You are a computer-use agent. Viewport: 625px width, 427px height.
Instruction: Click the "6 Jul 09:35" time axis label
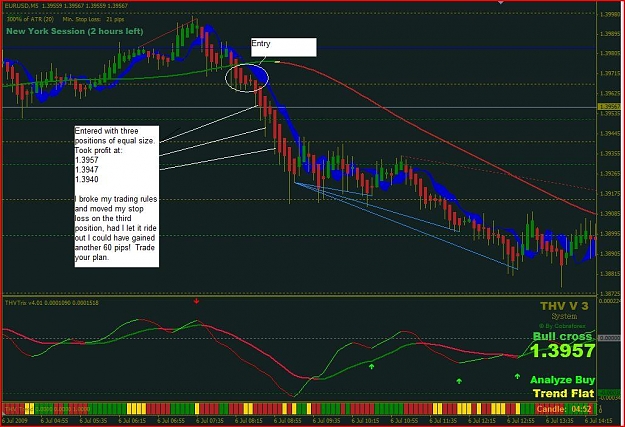pyautogui.click(x=326, y=421)
